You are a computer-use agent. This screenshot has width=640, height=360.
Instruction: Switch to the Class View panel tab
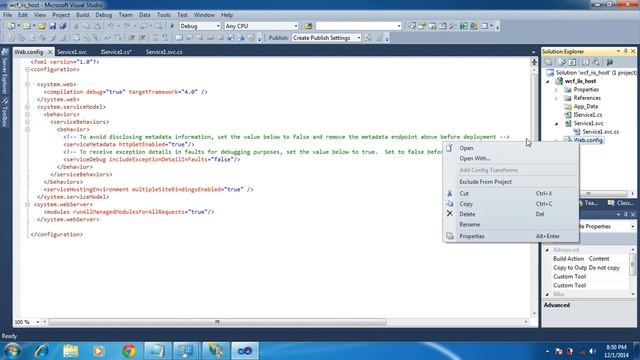click(x=620, y=203)
